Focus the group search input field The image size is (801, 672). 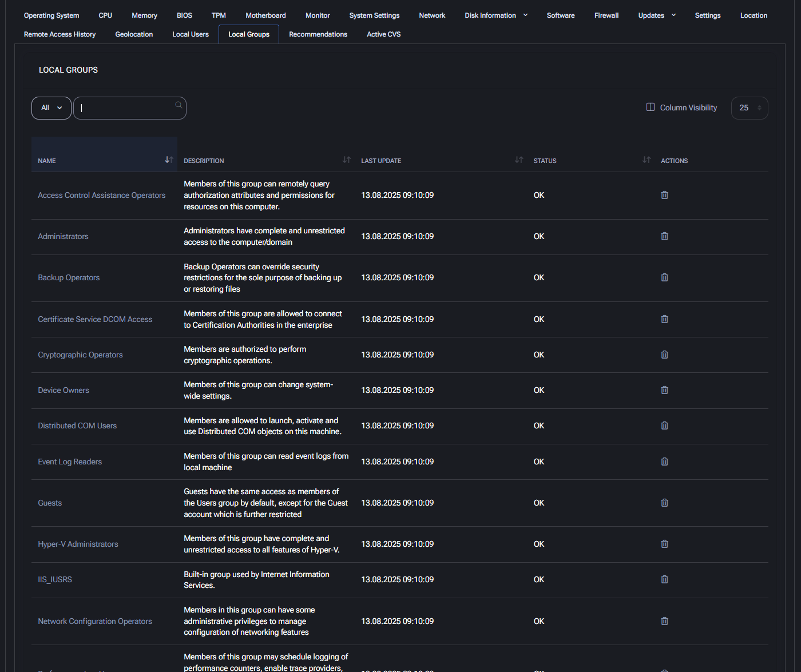point(130,108)
